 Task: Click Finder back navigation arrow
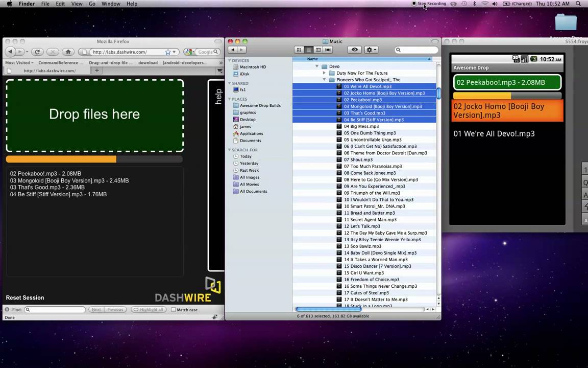pos(233,50)
